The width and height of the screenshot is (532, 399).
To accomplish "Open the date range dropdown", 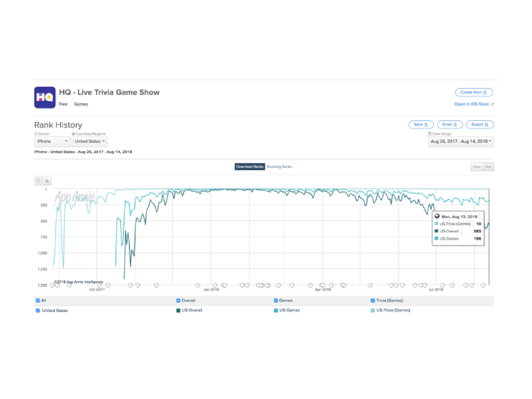I will 461,142.
